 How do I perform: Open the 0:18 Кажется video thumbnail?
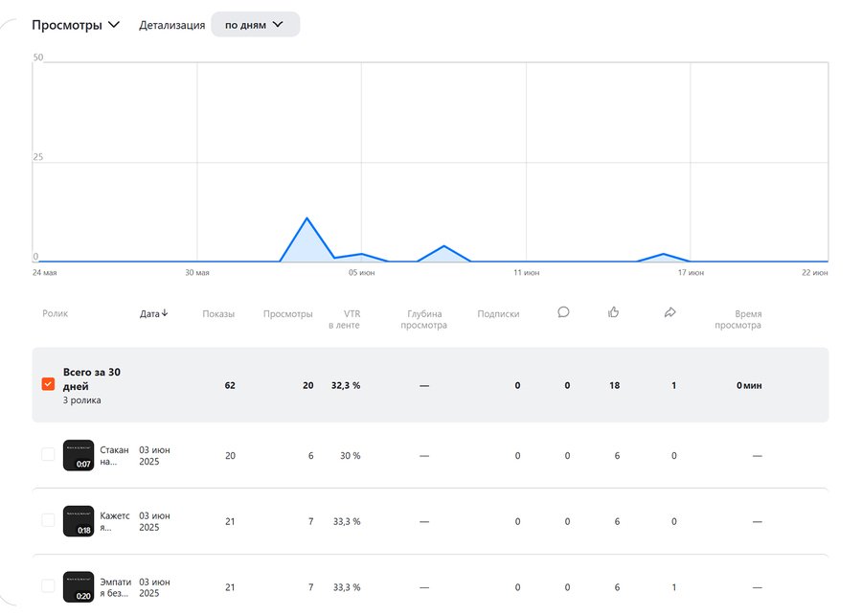point(79,520)
